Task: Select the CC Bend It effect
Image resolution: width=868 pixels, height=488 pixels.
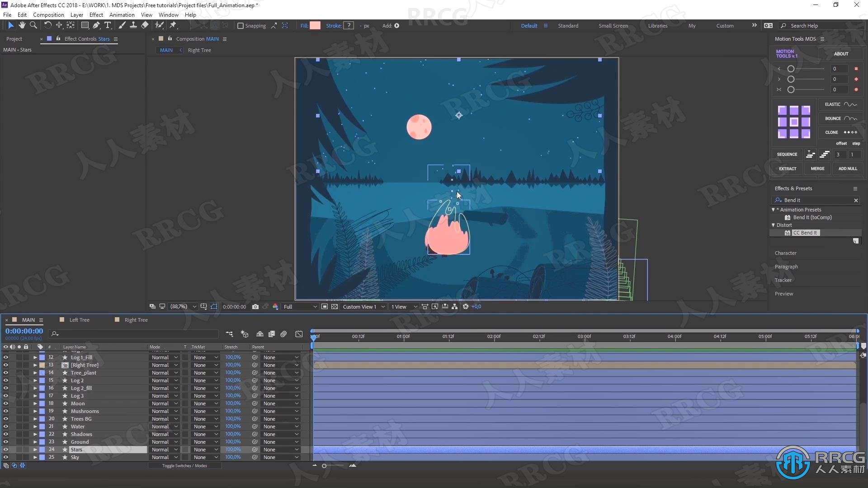Action: 805,233
